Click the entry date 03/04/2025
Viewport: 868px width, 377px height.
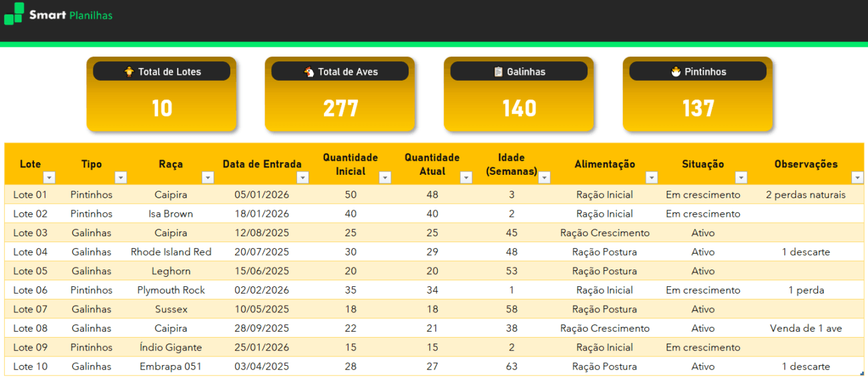[x=262, y=366]
